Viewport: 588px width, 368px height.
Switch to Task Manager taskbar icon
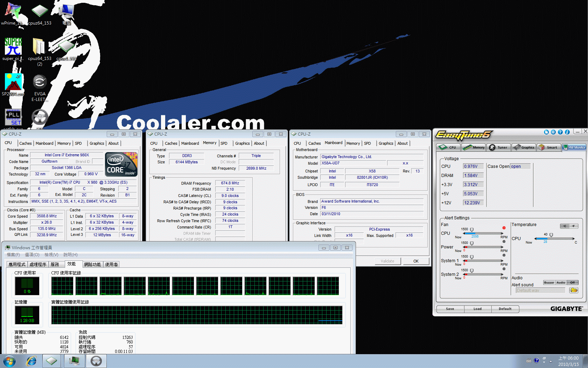click(x=74, y=361)
